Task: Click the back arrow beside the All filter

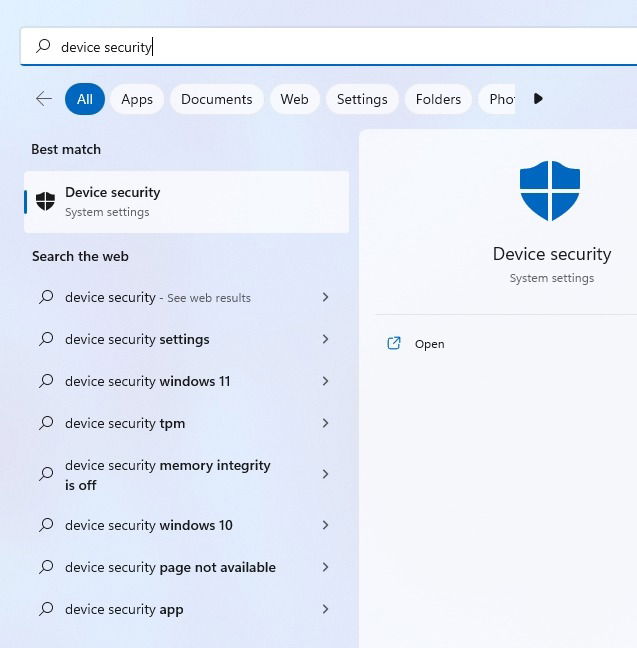Action: pos(44,99)
